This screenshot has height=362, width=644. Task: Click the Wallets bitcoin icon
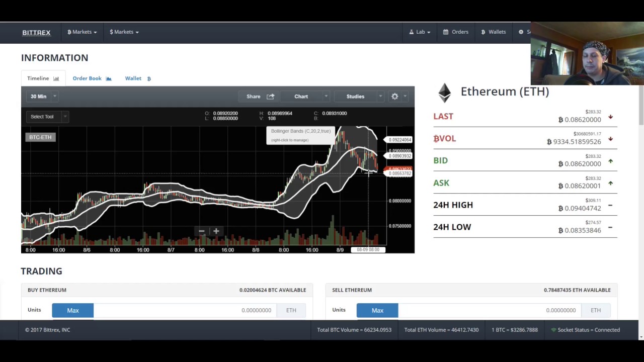(483, 32)
